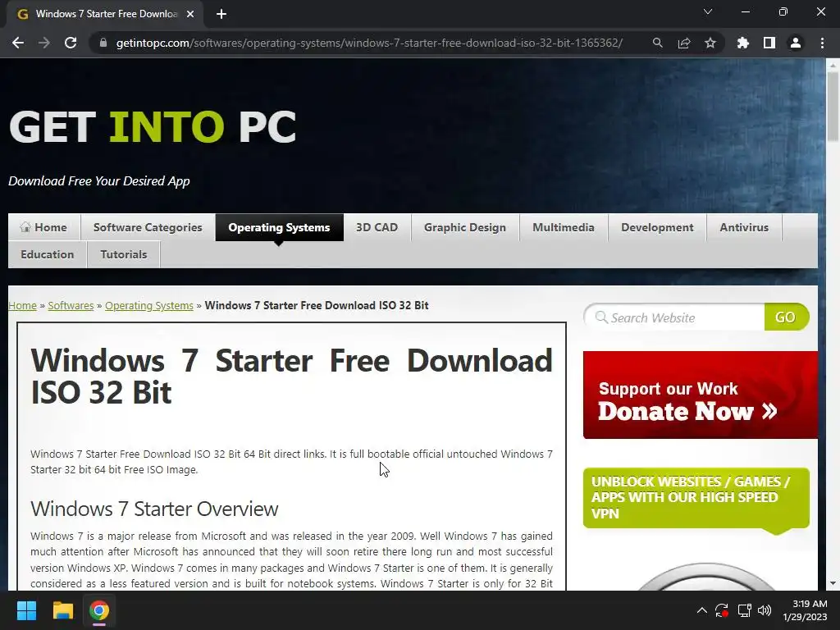
Task: Open Software Categories menu
Action: [148, 227]
